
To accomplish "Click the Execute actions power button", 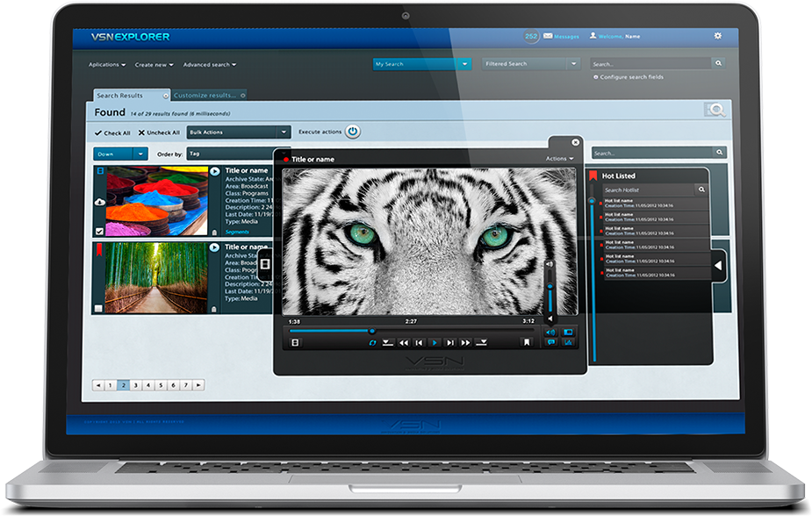I will point(353,132).
